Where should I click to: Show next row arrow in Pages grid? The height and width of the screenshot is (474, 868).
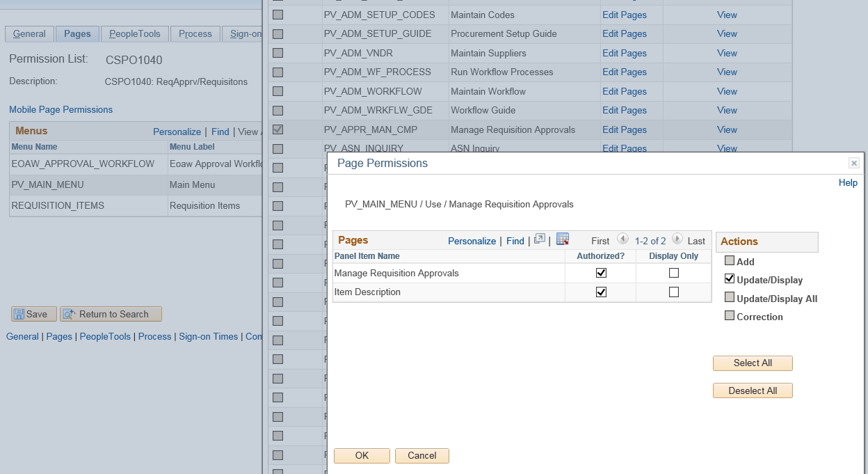[677, 239]
